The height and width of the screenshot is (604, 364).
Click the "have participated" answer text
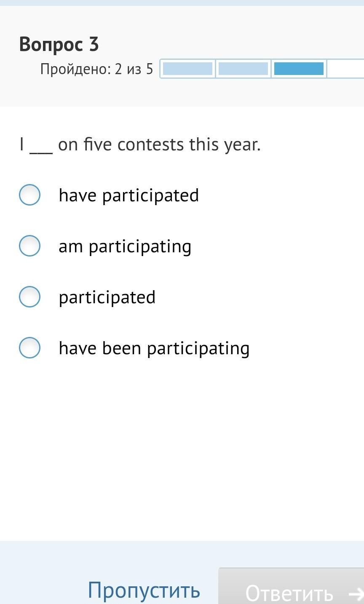coord(128,195)
